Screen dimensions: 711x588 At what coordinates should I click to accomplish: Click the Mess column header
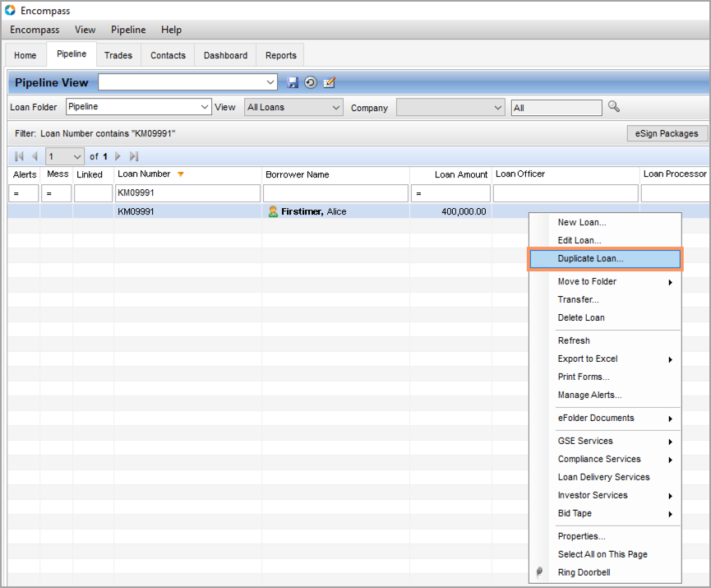(x=58, y=174)
